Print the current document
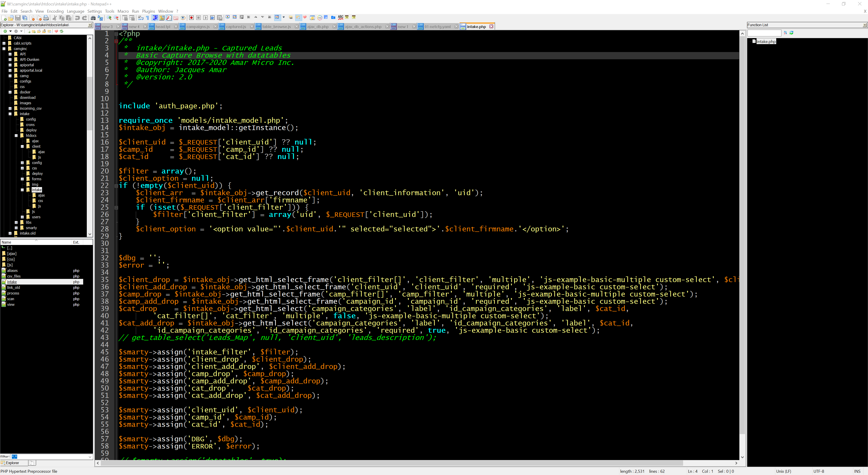This screenshot has width=868, height=475. [46, 18]
